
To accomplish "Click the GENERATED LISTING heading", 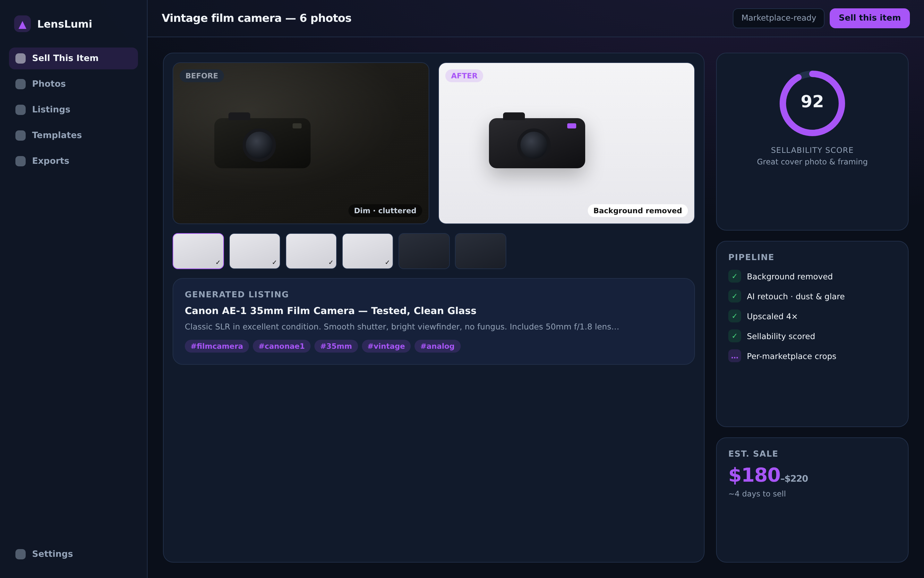I will coord(237,294).
